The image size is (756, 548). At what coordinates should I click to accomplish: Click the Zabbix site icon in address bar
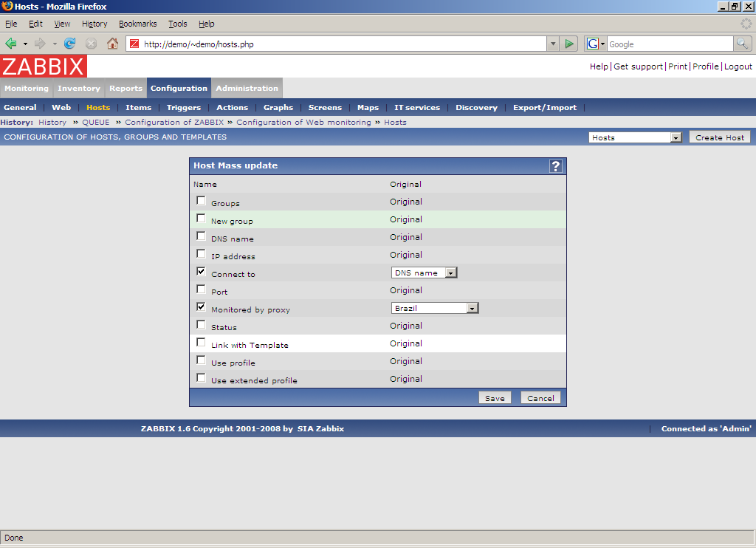134,44
